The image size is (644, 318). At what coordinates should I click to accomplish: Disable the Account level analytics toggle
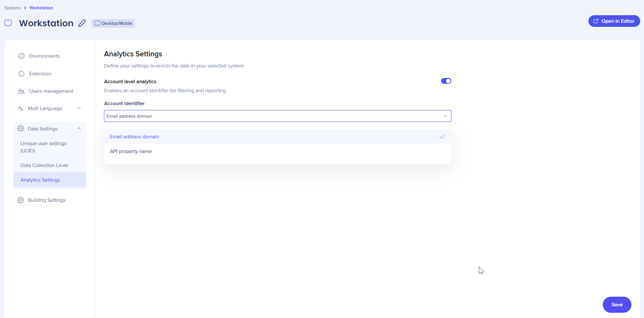[446, 81]
